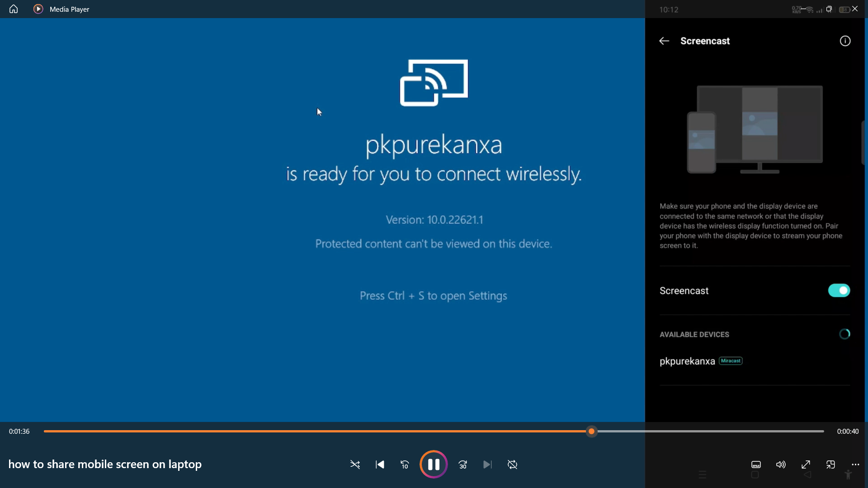Click 'Press Ctrl + S to open Settings' text

pos(433,296)
